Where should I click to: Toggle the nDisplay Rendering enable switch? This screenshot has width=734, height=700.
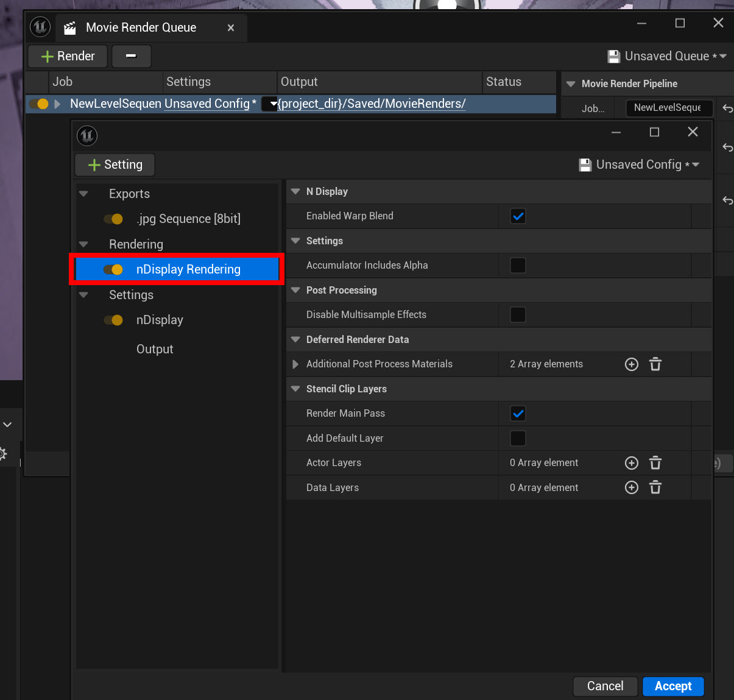pos(113,269)
